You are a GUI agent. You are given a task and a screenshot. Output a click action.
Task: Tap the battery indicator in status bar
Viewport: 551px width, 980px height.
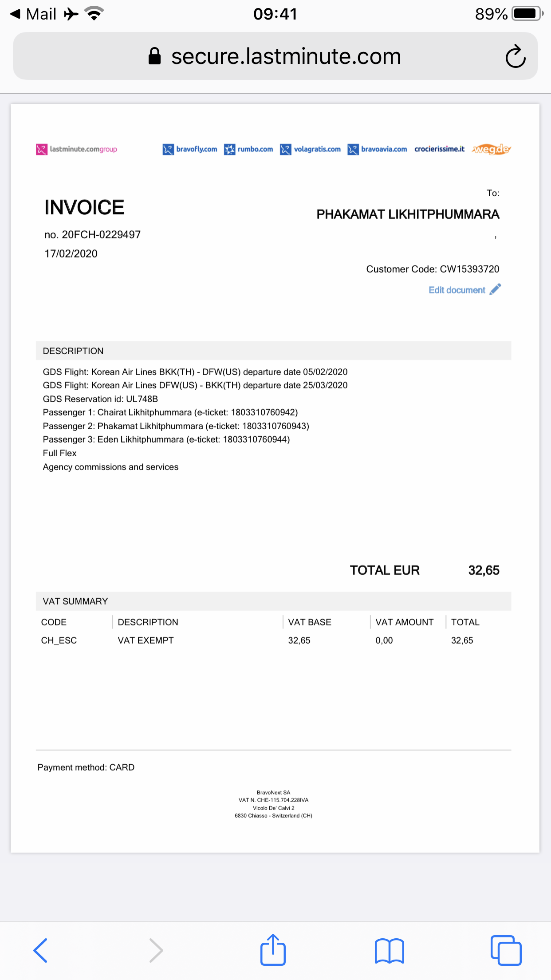coord(527,14)
